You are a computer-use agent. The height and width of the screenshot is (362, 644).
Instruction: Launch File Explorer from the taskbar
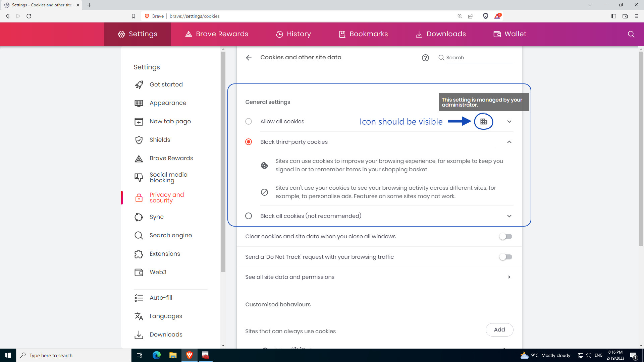pos(173,355)
